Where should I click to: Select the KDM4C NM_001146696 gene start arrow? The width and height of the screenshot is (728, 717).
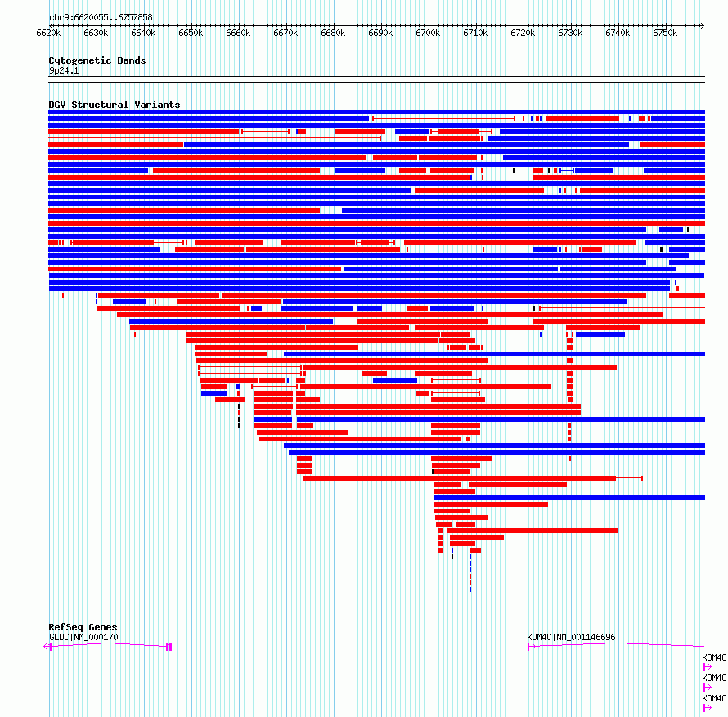coord(532,647)
